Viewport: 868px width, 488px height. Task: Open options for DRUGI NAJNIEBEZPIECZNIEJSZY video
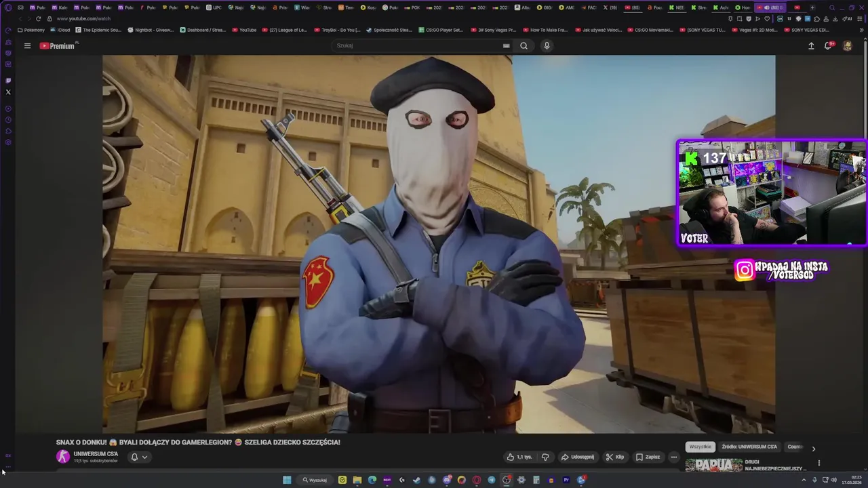818,463
